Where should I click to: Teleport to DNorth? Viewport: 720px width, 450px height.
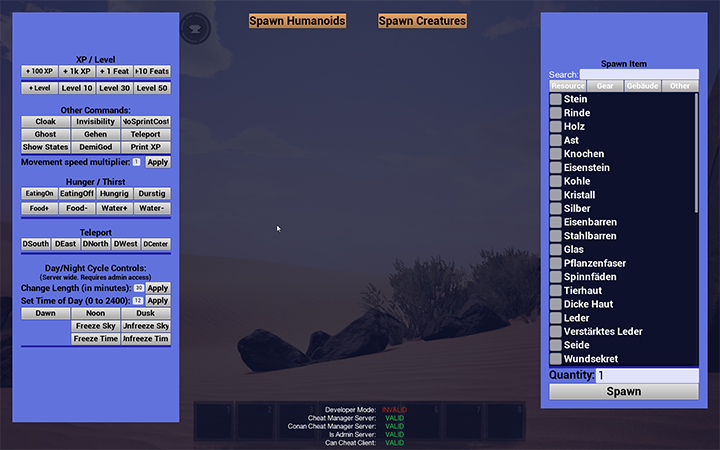click(96, 244)
